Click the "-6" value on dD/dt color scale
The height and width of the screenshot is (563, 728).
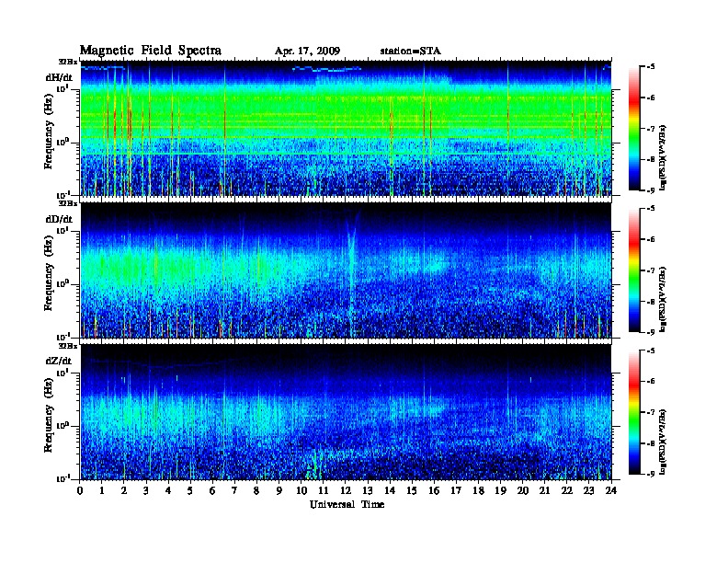click(x=651, y=239)
